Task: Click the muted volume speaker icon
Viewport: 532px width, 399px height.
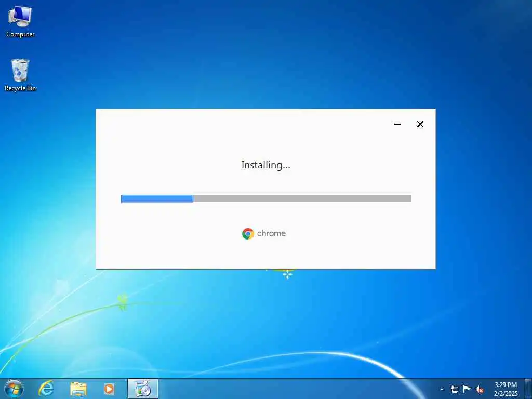Action: click(x=480, y=390)
